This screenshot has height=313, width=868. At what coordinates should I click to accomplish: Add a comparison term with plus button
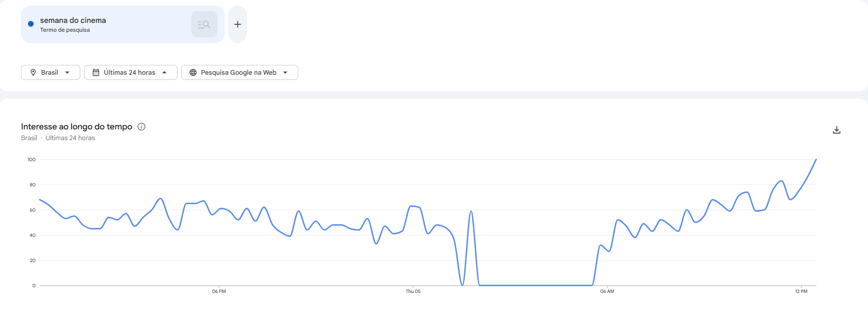coord(238,24)
